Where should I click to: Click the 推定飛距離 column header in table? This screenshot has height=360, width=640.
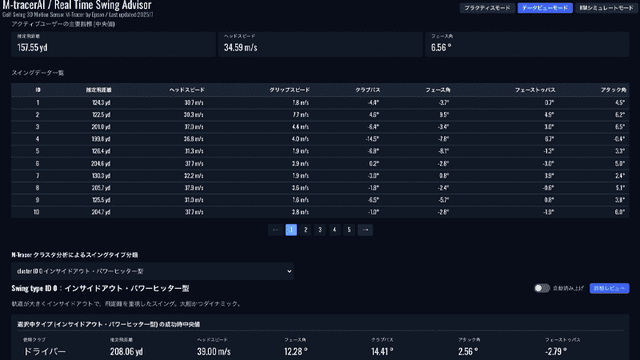(98, 90)
